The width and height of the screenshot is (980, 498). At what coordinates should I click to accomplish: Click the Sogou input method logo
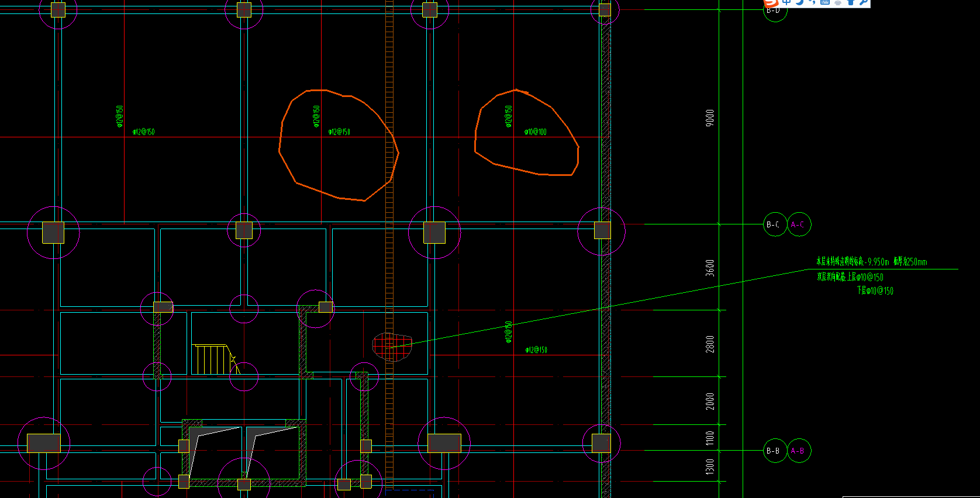771,3
